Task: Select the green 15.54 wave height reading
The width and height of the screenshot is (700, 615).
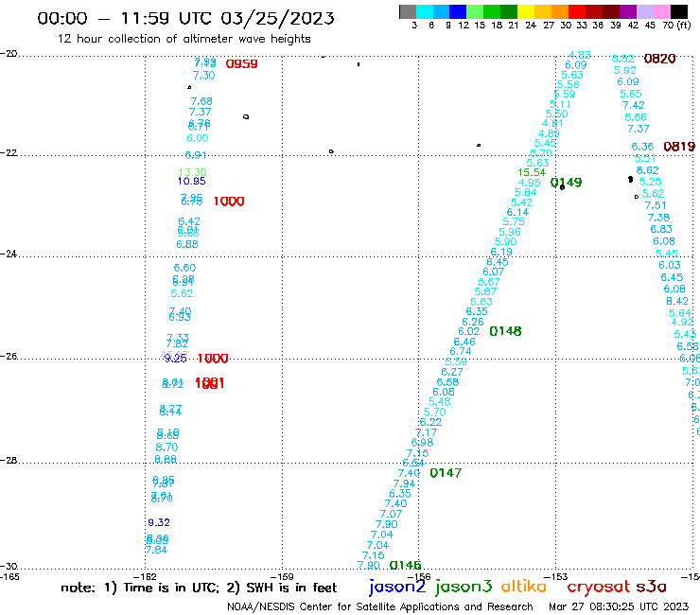Action: click(532, 172)
